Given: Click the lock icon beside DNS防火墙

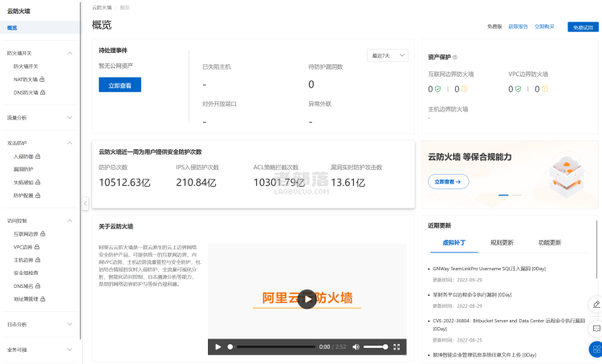Looking at the screenshot, I should point(43,92).
